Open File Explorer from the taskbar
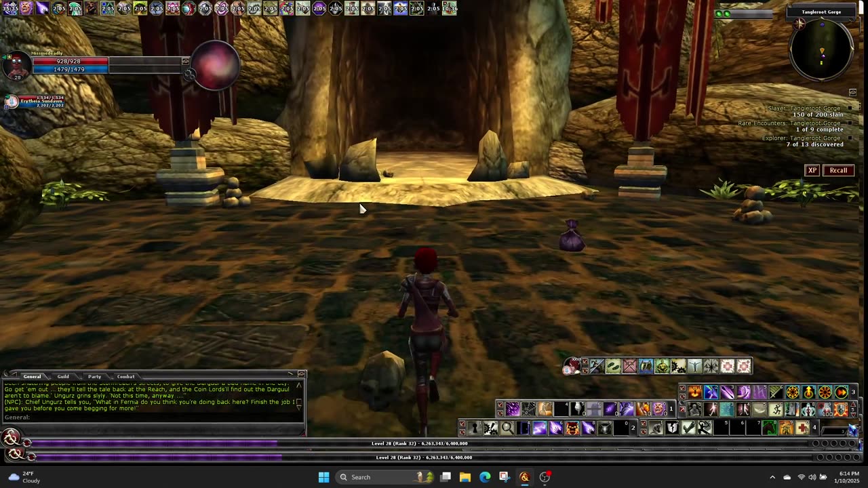 [465, 477]
